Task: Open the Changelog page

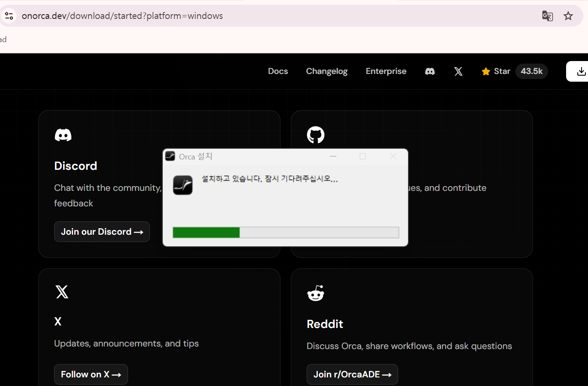Action: (327, 71)
